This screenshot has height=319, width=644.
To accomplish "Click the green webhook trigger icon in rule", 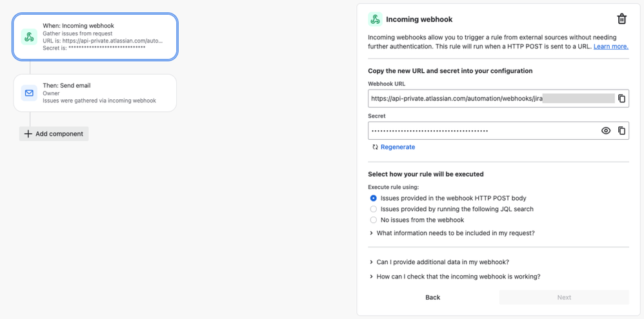I will coord(29,37).
